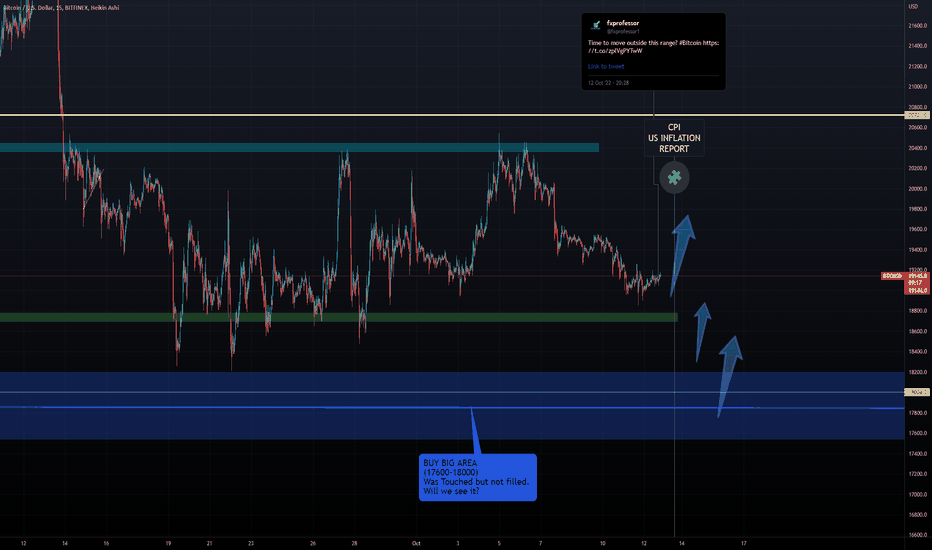Screen dimensions: 932x550
Task: Click price axis label 20200.0
Action: tap(917, 168)
